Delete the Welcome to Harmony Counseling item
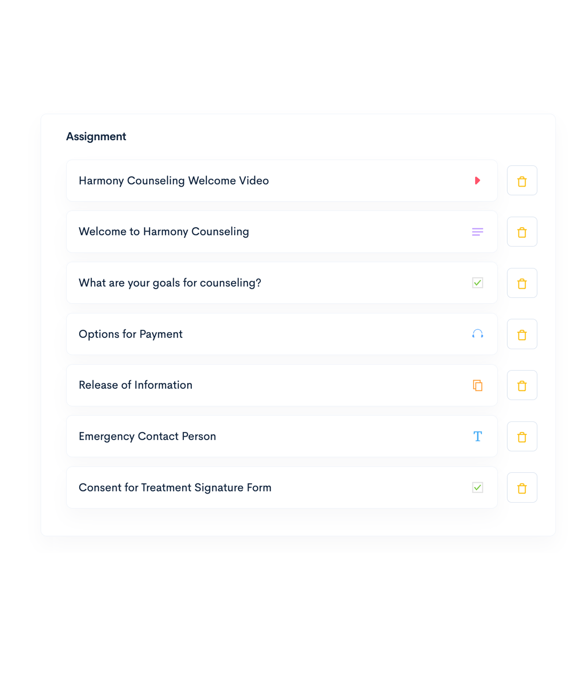Screen dimensions: 588x700 click(522, 232)
